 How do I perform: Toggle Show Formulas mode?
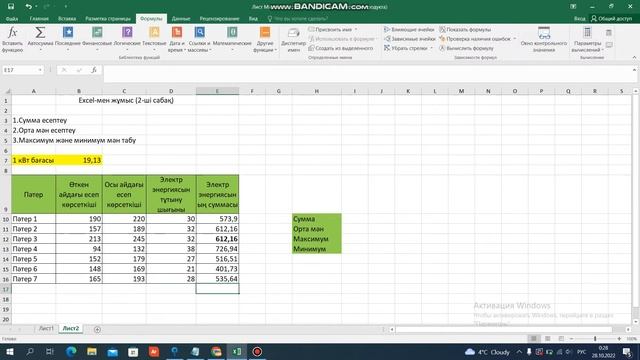pyautogui.click(x=465, y=29)
